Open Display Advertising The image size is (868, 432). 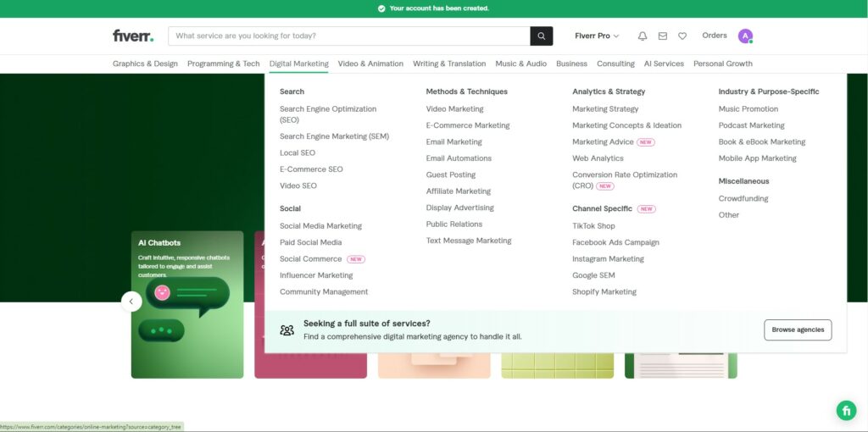[x=459, y=208]
